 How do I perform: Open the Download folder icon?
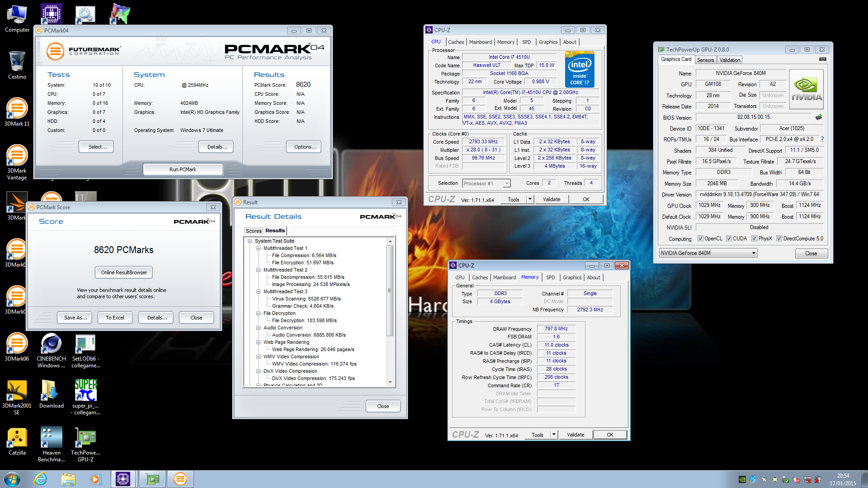click(x=51, y=394)
